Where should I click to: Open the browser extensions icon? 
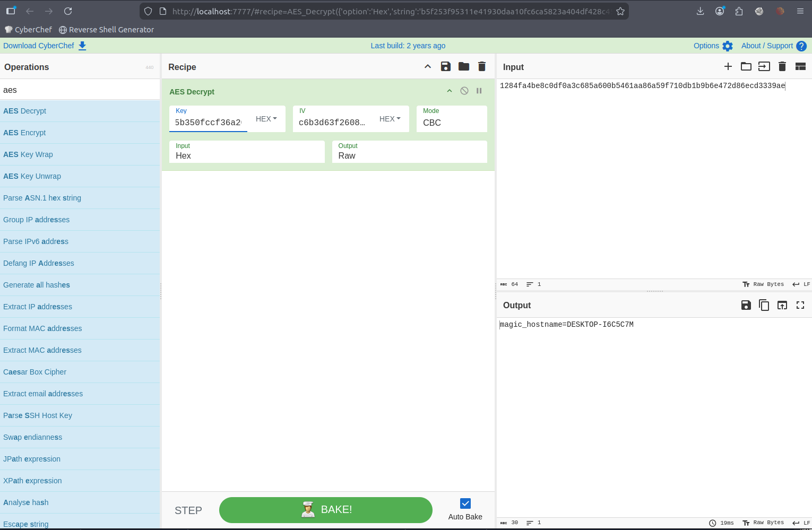tap(739, 11)
